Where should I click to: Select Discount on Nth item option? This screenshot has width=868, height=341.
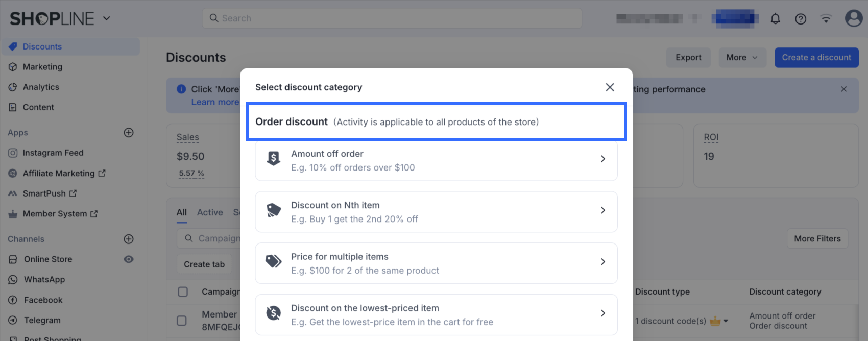pos(436,212)
